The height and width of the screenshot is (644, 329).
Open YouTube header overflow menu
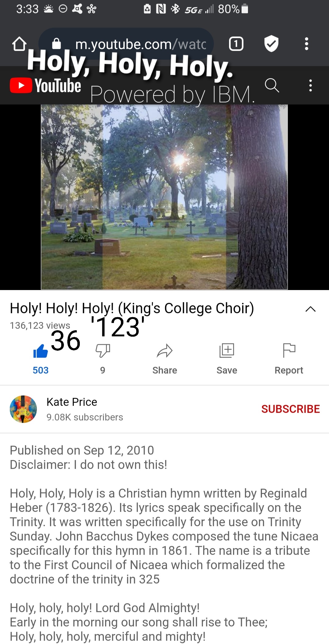[x=310, y=85]
